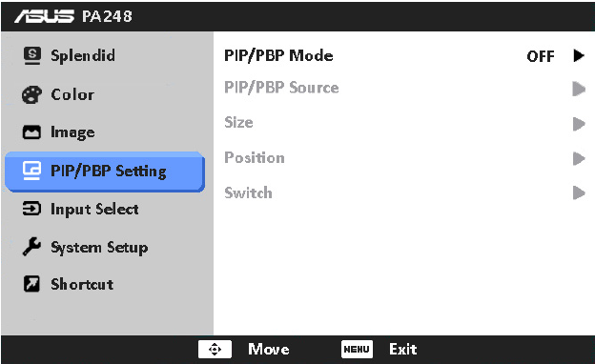Expand PIP/PBP Mode with its arrow

[579, 55]
